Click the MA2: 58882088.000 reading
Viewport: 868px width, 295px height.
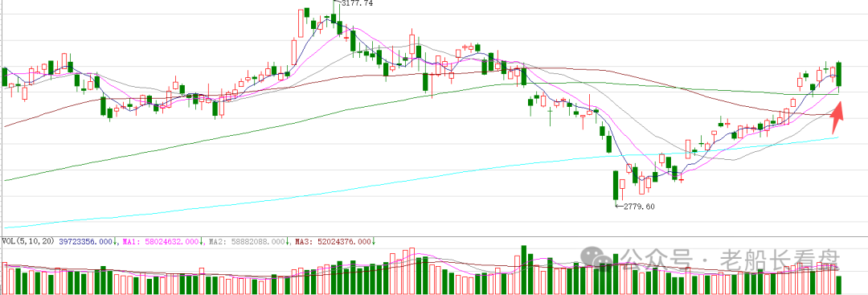click(x=247, y=242)
